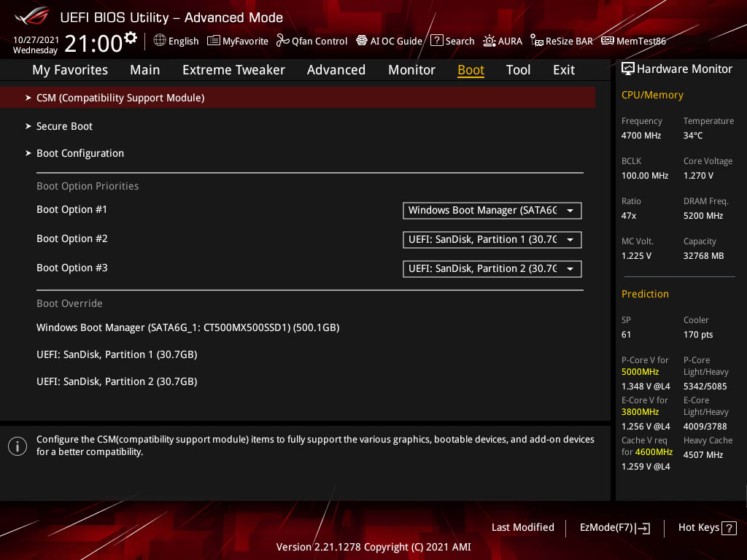Click the ROG logo icon
Viewport: 747px width, 560px height.
point(32,16)
